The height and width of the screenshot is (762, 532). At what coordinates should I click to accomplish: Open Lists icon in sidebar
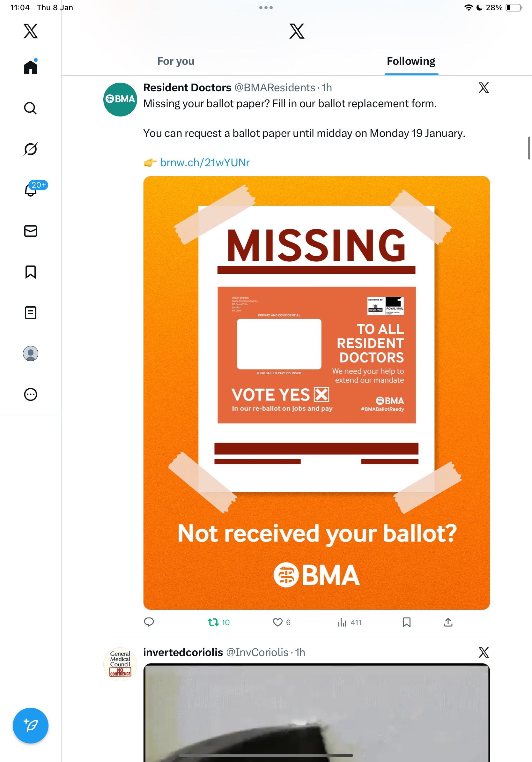(31, 313)
